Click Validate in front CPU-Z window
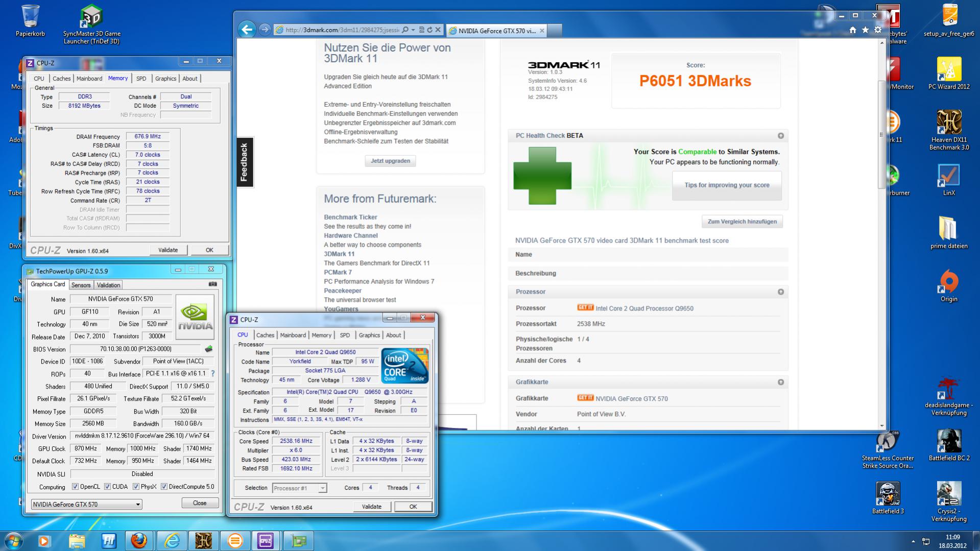 click(371, 507)
